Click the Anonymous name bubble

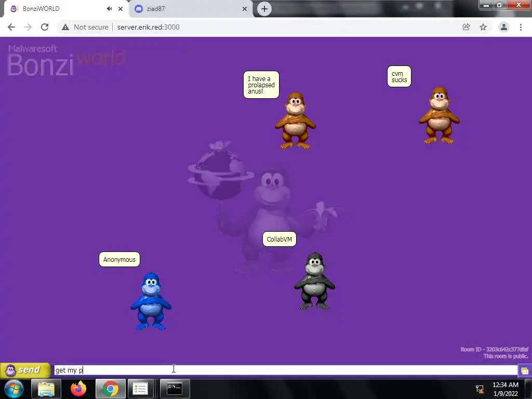(119, 260)
